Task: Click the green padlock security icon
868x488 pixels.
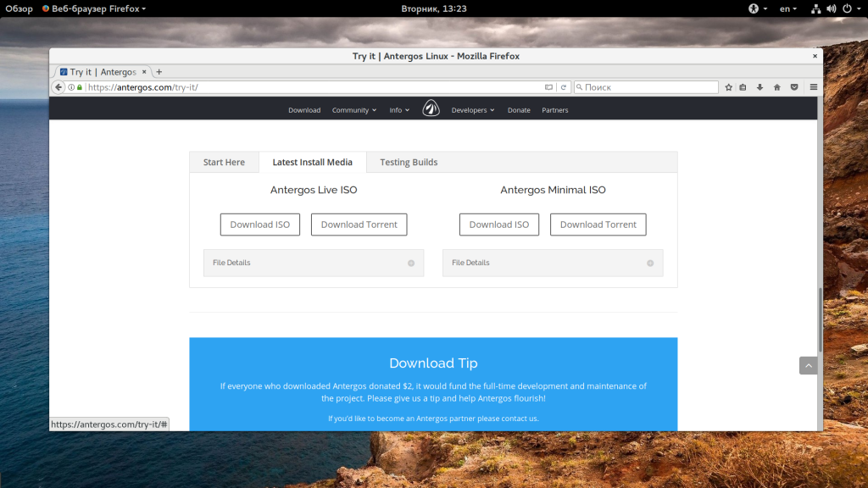Action: click(x=80, y=87)
